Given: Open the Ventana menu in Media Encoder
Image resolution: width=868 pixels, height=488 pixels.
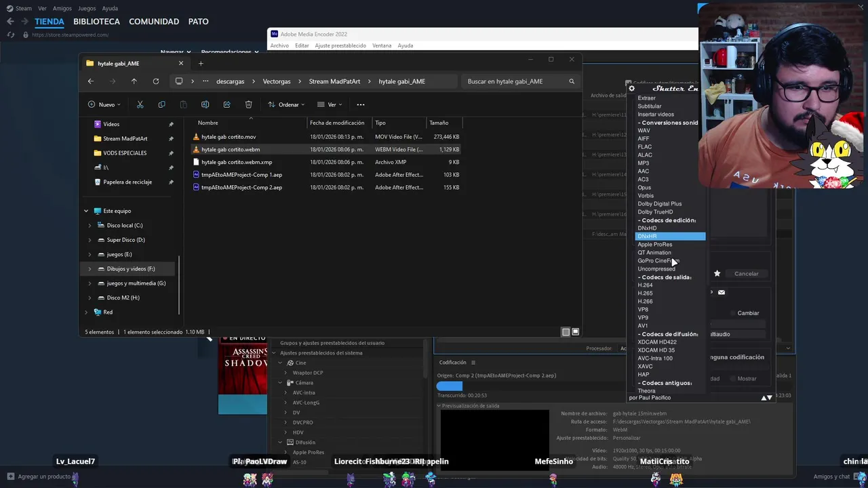Looking at the screenshot, I should point(382,45).
